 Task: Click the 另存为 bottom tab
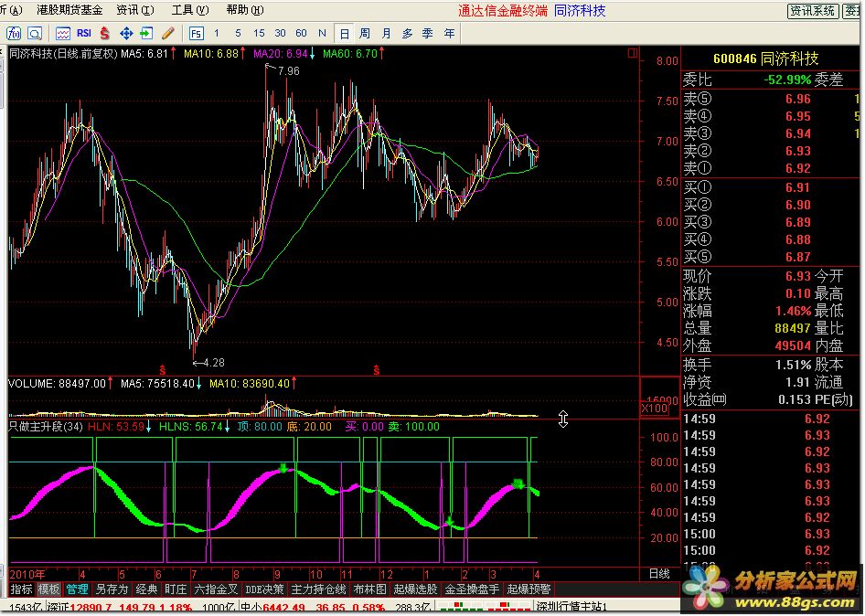click(112, 589)
